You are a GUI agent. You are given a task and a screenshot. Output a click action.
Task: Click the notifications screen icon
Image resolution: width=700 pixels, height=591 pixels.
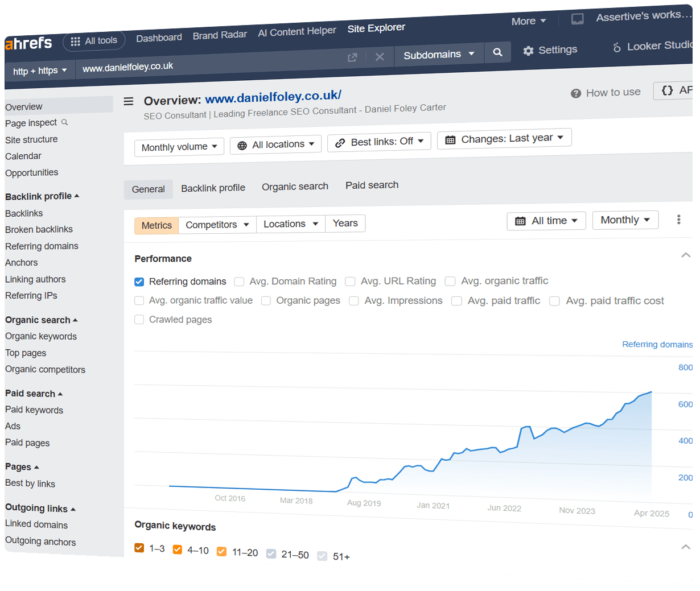(577, 19)
